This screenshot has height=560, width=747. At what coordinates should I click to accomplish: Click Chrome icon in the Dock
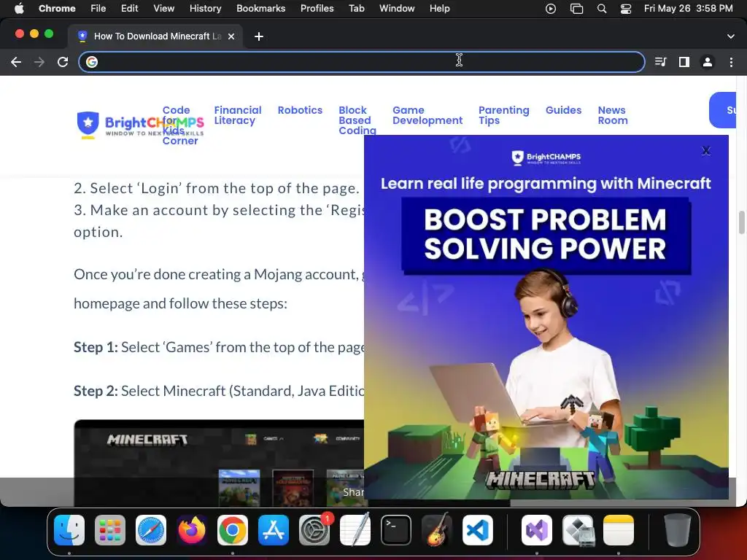tap(233, 530)
